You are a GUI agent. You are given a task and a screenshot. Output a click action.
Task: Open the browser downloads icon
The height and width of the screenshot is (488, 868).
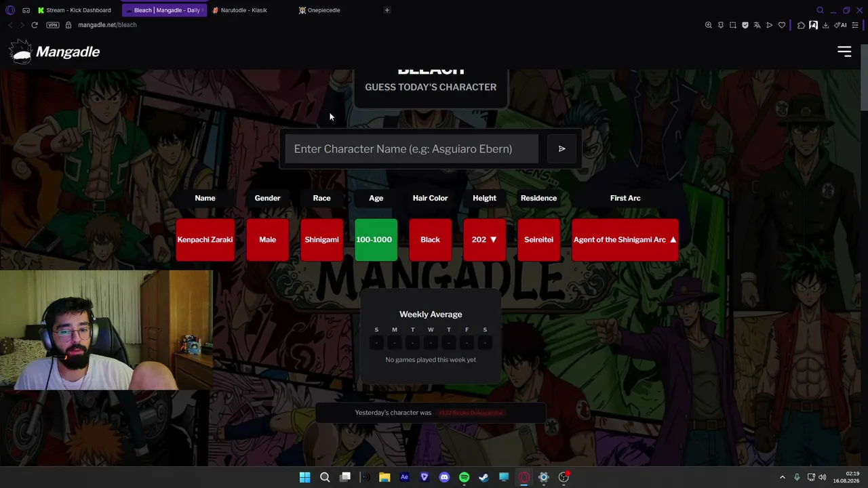pos(825,25)
